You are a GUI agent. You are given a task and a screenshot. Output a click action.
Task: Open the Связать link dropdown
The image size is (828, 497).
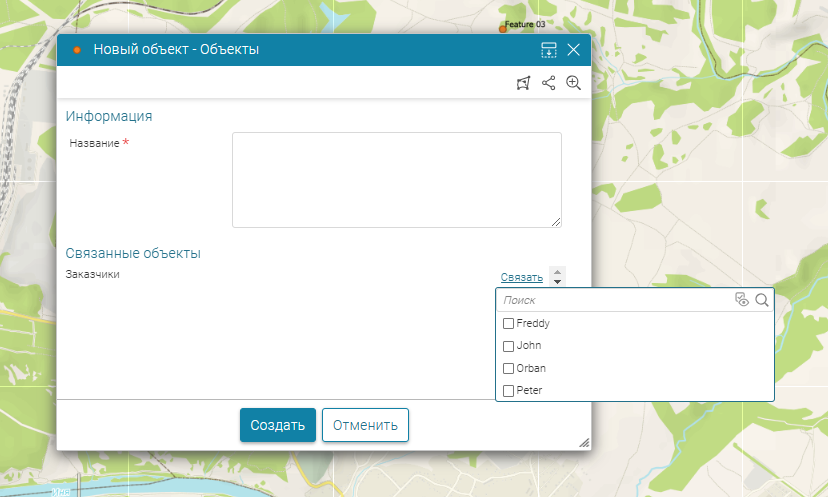pyautogui.click(x=521, y=278)
